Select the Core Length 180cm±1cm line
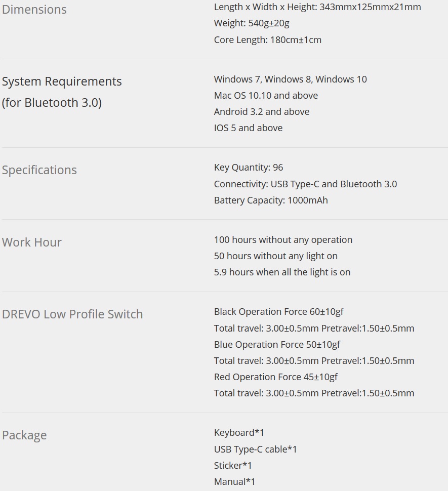 tap(267, 40)
